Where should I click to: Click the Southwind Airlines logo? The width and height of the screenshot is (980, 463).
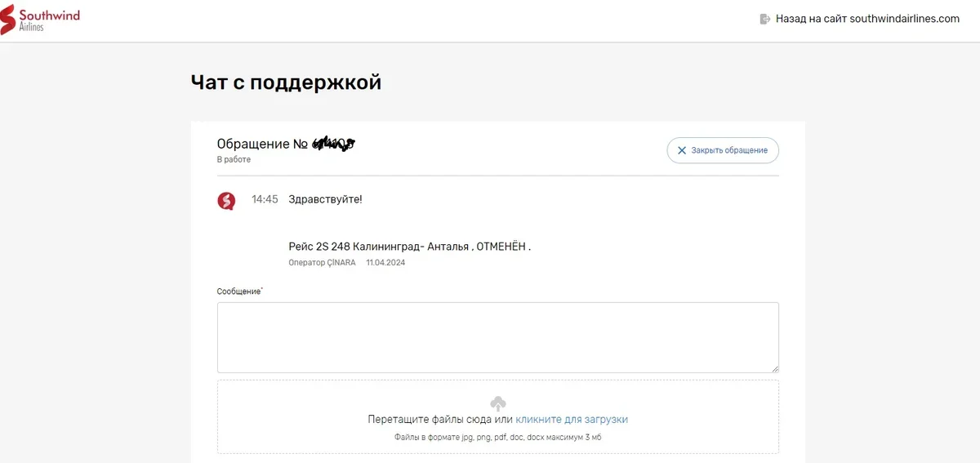[x=40, y=20]
